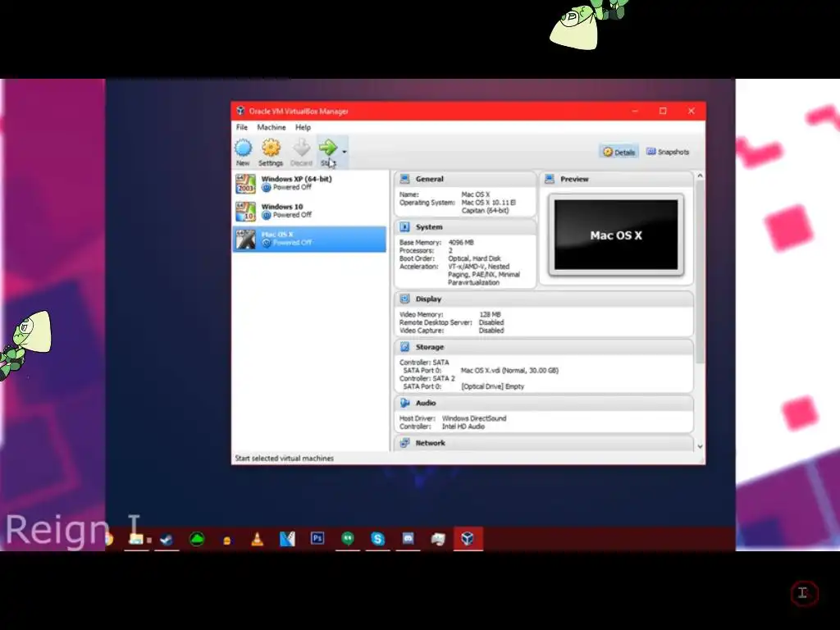Click the Windows 10 machine icon
840x630 pixels.
coord(245,212)
